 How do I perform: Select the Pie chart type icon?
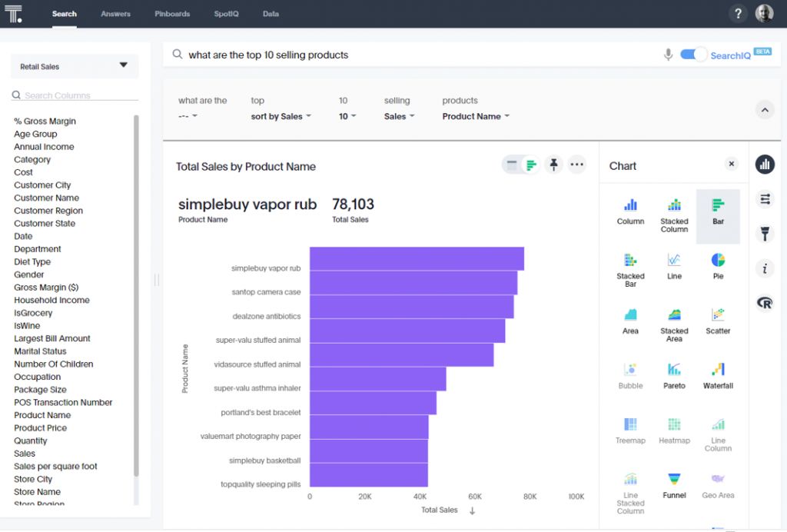click(x=718, y=261)
